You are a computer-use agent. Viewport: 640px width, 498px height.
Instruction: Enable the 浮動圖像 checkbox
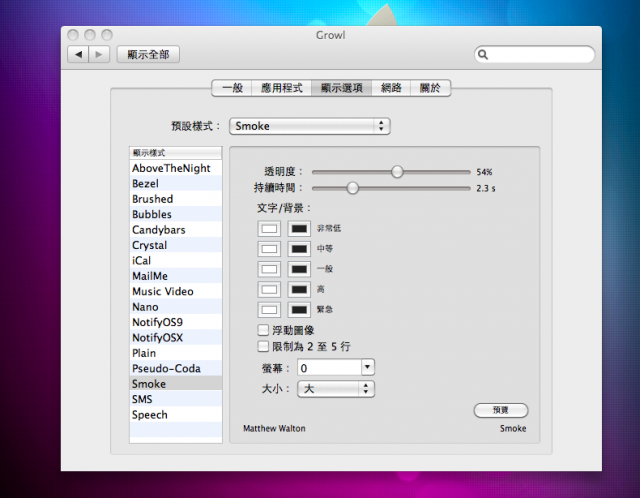click(263, 330)
